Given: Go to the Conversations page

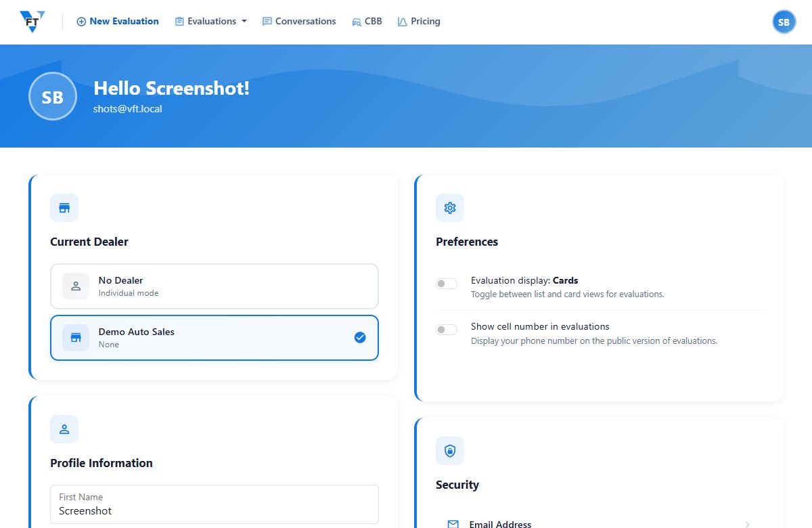Looking at the screenshot, I should pos(299,22).
